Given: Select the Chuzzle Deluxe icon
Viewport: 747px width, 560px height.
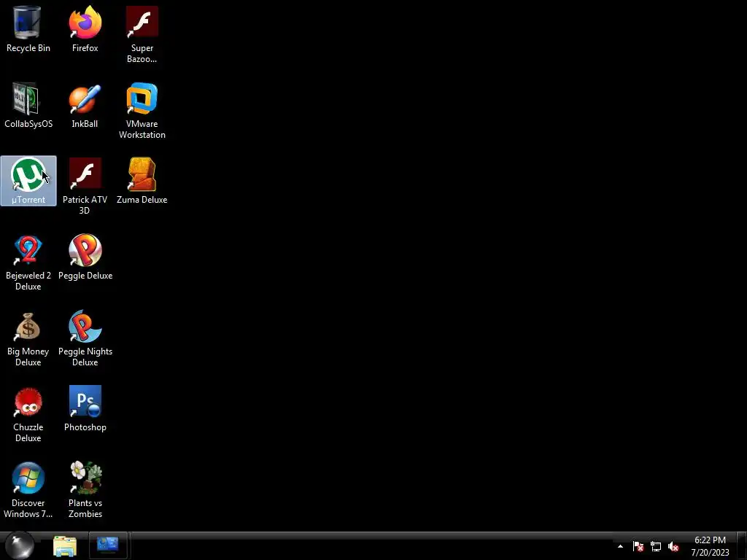Looking at the screenshot, I should 28,413.
